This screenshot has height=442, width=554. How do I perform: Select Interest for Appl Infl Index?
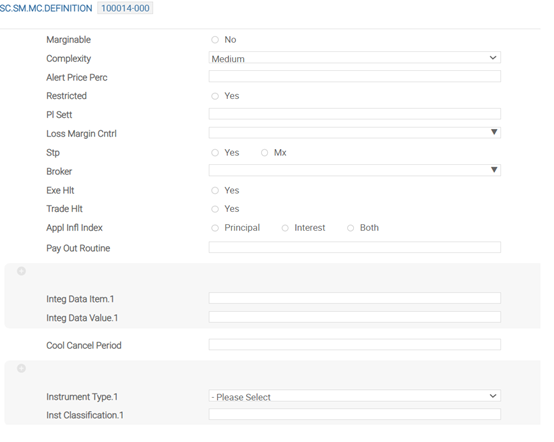285,228
